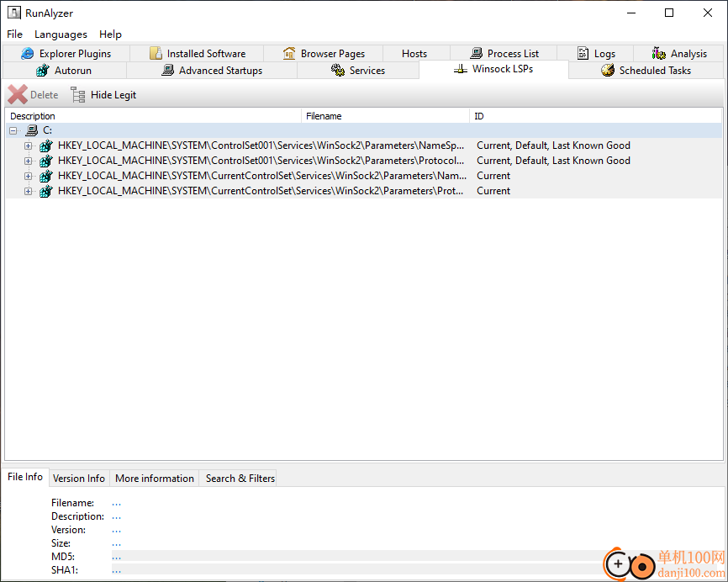Click the registry icon of CurrentControlSet Prot... row

[46, 191]
